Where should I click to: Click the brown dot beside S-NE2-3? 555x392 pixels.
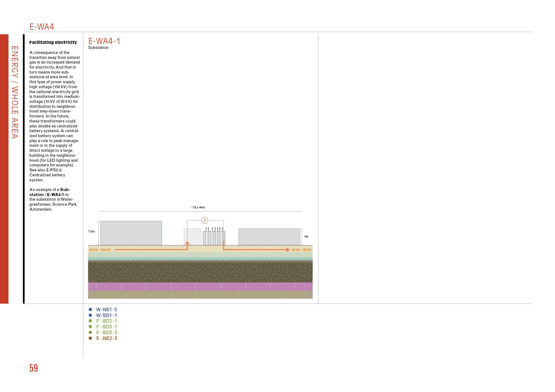click(x=90, y=338)
